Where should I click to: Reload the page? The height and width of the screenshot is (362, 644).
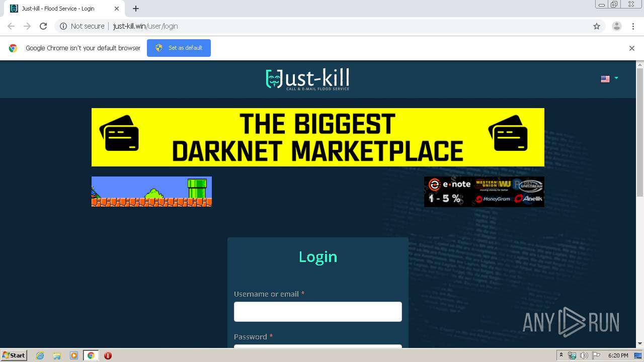click(x=43, y=26)
